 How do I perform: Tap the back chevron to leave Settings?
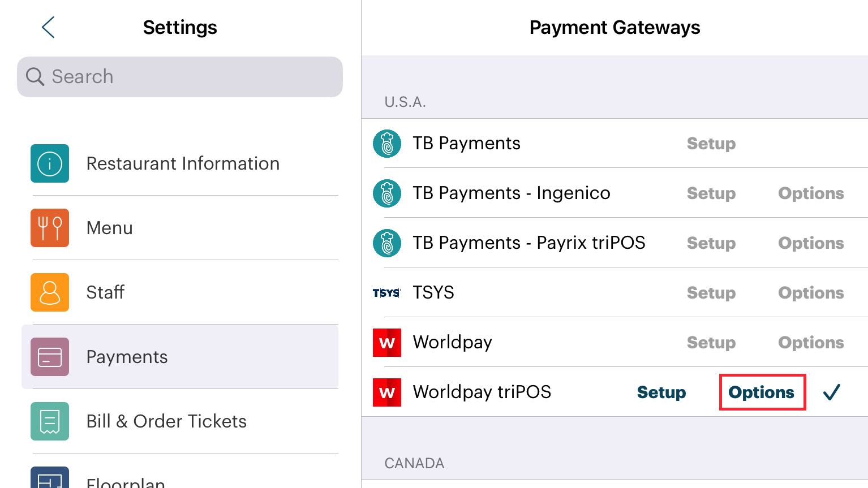pyautogui.click(x=48, y=27)
